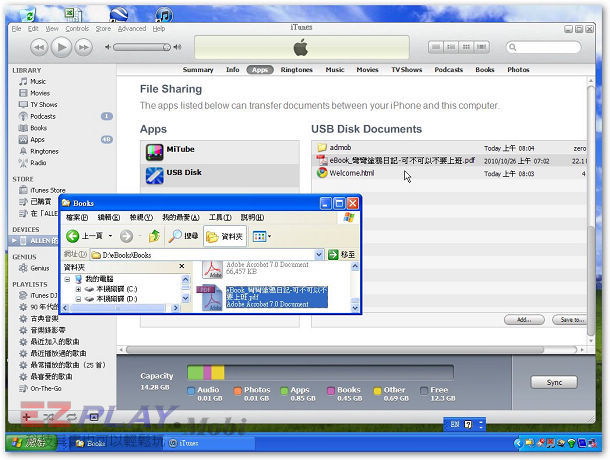Screen dimensions: 610x460
Task: Open the Summary tab
Action: click(x=198, y=70)
